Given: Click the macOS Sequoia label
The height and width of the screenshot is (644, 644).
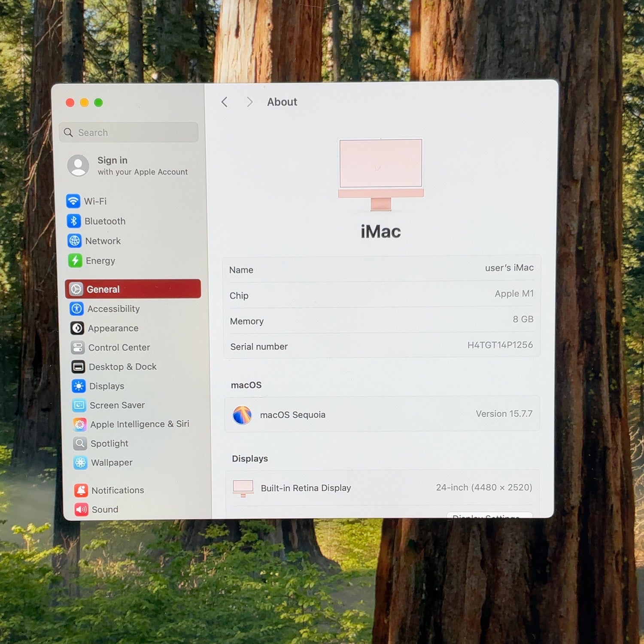Looking at the screenshot, I should (293, 415).
